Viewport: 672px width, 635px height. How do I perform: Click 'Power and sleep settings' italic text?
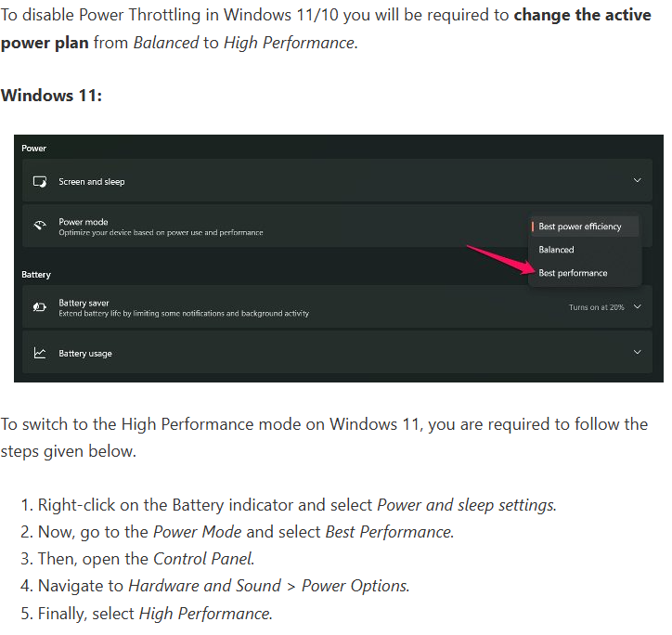467,505
